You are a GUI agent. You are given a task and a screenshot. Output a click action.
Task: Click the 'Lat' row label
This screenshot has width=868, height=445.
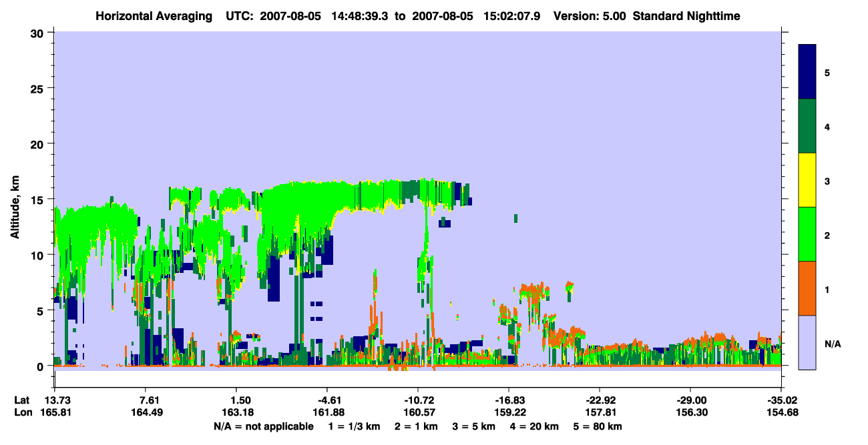click(23, 400)
